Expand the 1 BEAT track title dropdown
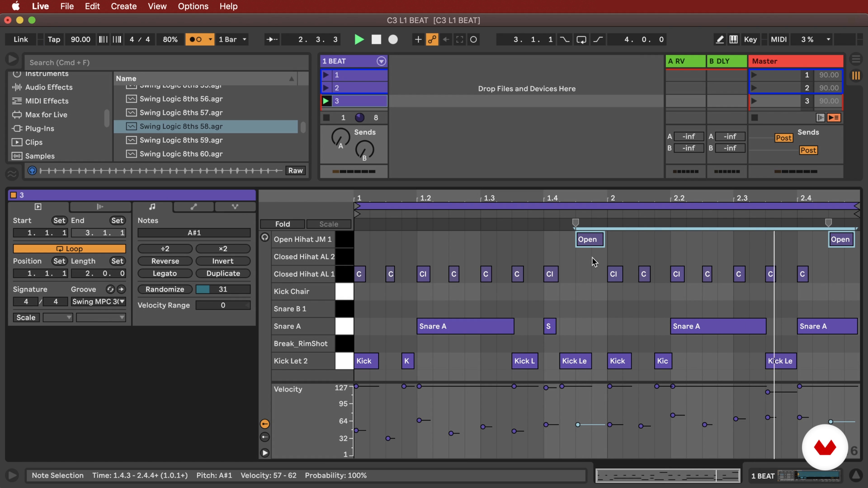Screen dimensions: 868x488 pos(381,61)
